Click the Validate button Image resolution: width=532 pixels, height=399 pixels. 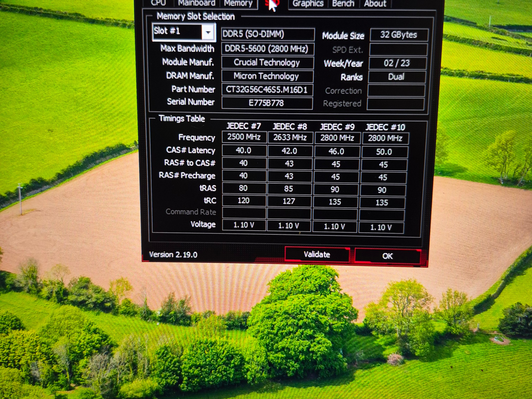pyautogui.click(x=317, y=254)
